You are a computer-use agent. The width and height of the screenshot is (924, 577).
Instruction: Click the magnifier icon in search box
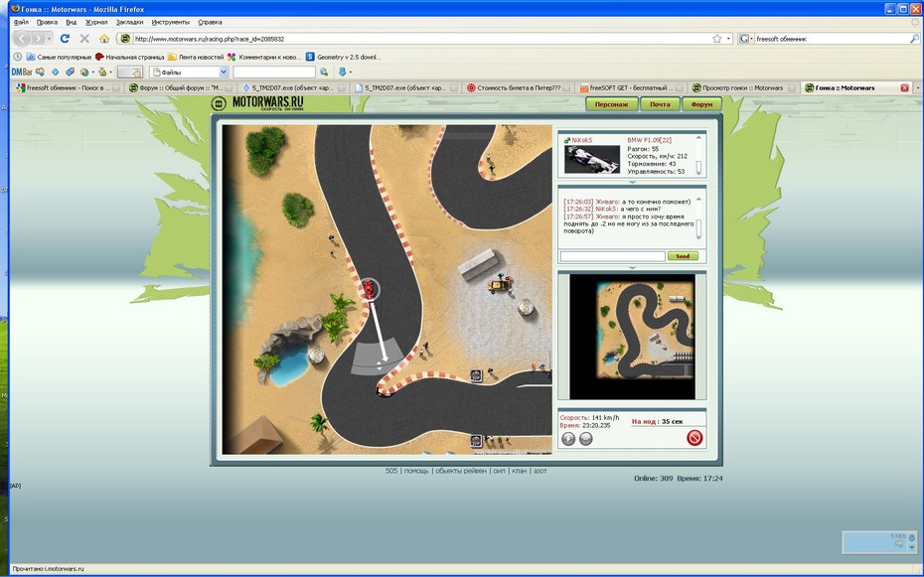pos(914,39)
